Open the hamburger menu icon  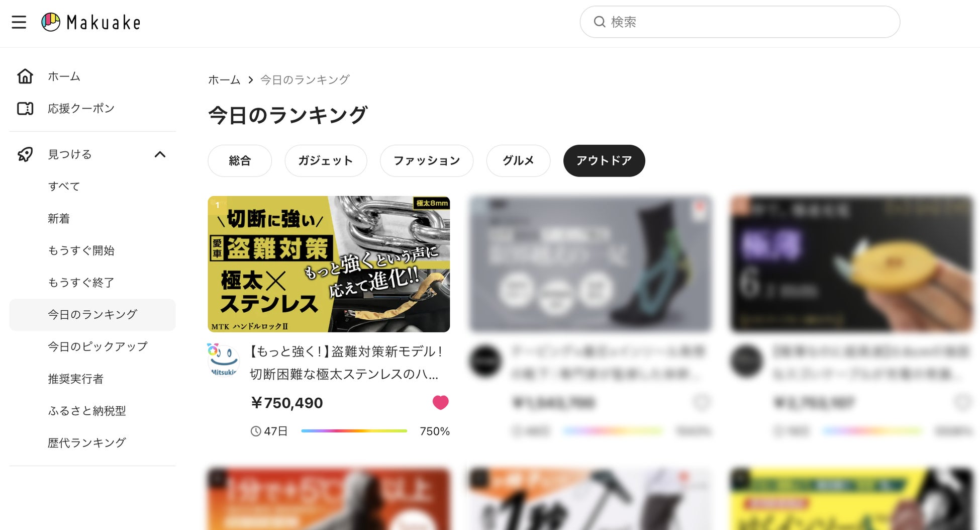19,22
